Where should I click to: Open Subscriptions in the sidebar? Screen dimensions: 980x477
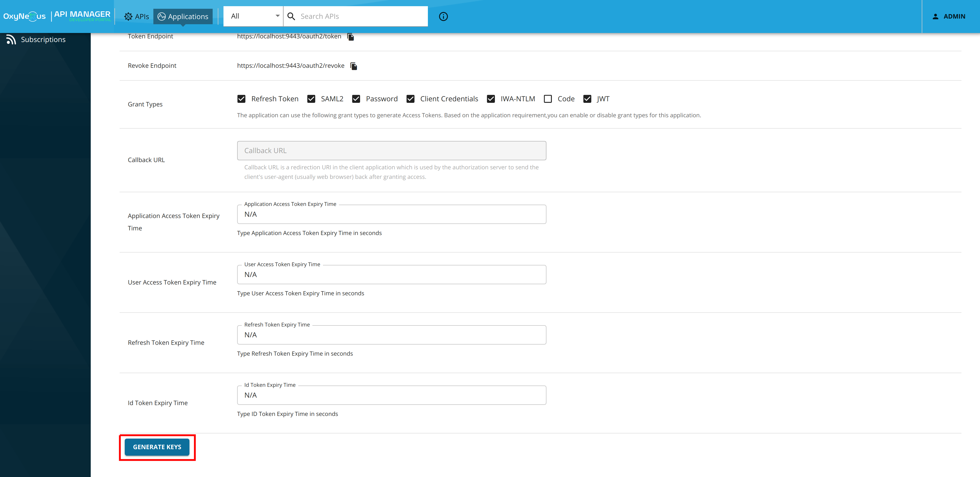tap(43, 40)
